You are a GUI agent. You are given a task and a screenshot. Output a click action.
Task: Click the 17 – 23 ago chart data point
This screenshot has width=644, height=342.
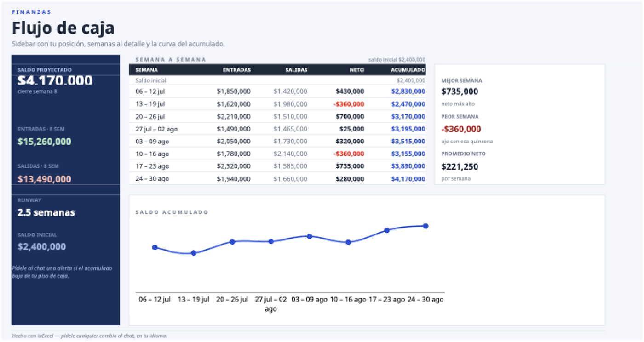point(387,230)
